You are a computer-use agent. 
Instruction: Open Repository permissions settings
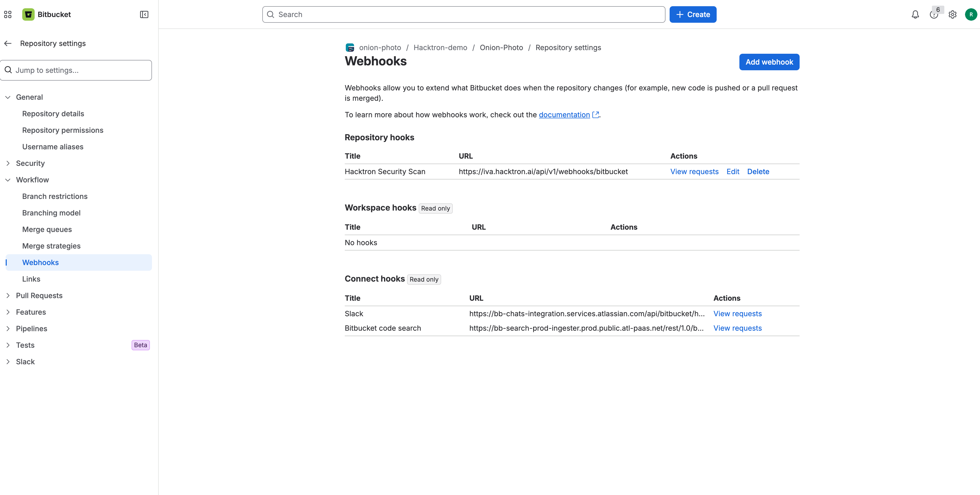63,130
